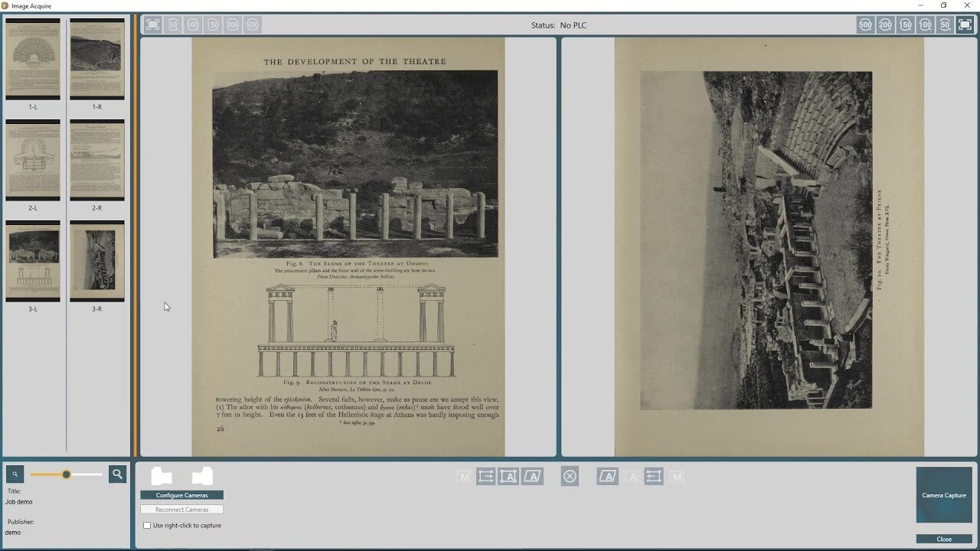Select thumbnail 2-R
Viewport: 980px width, 551px height.
click(97, 161)
